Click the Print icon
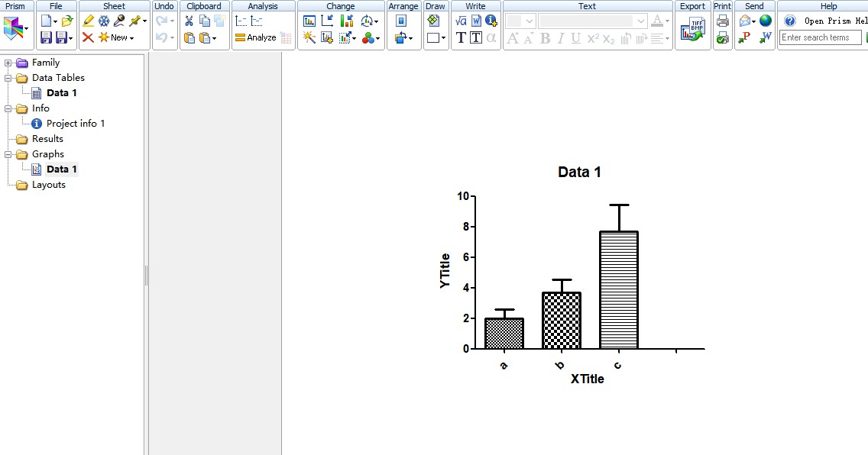This screenshot has width=868, height=455. pos(722,21)
